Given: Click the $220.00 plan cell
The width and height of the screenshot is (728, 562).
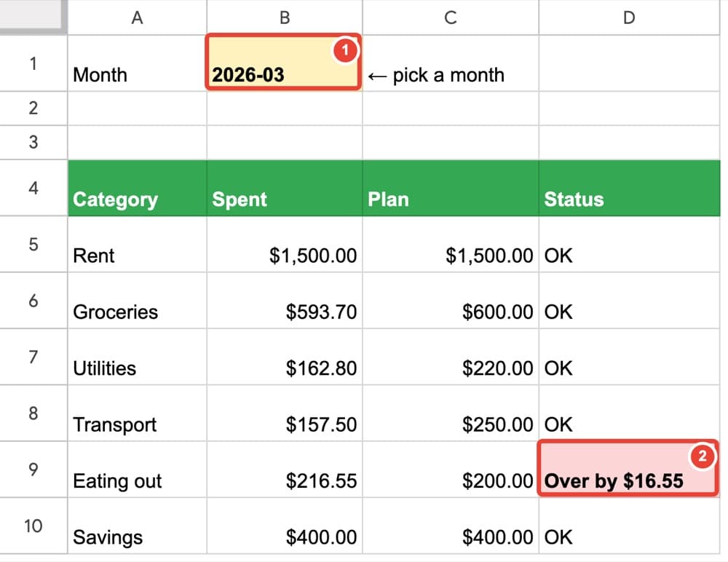Looking at the screenshot, I should pyautogui.click(x=451, y=357).
